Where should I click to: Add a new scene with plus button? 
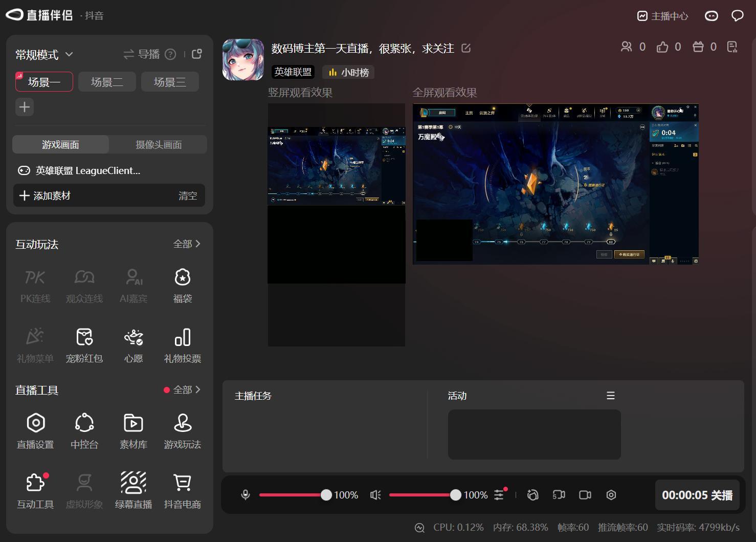pos(25,107)
